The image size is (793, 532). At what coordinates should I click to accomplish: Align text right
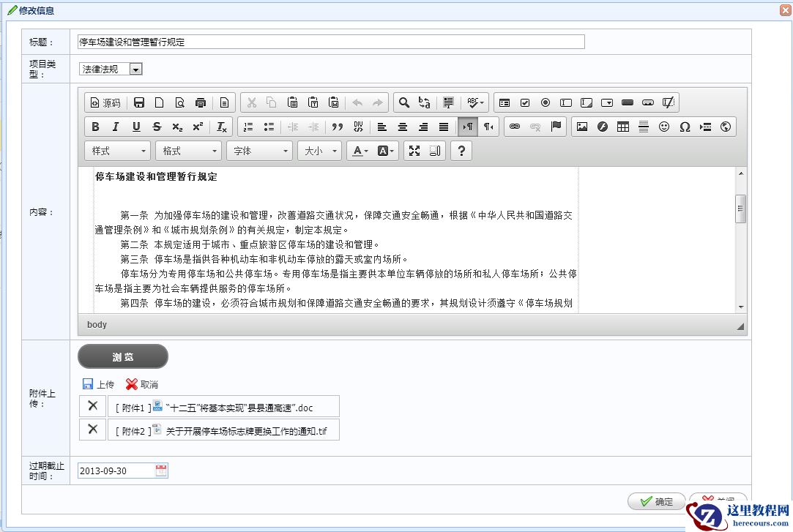tap(423, 127)
